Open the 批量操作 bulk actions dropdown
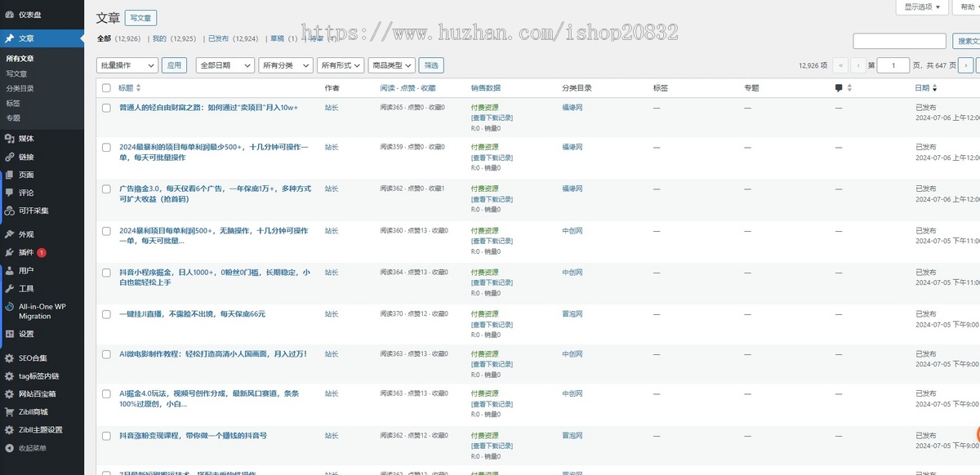The width and height of the screenshot is (980, 475). [127, 65]
